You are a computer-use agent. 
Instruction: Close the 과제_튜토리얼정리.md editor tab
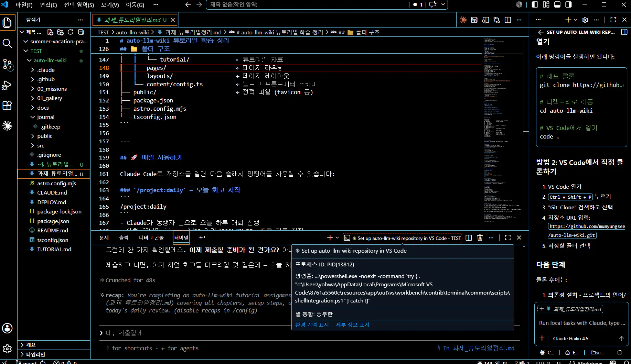(x=173, y=20)
